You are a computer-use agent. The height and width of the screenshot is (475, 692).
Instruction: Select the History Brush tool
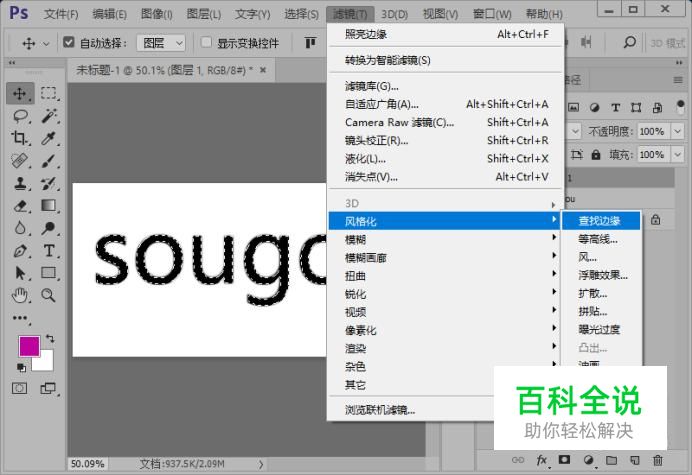pos(49,183)
